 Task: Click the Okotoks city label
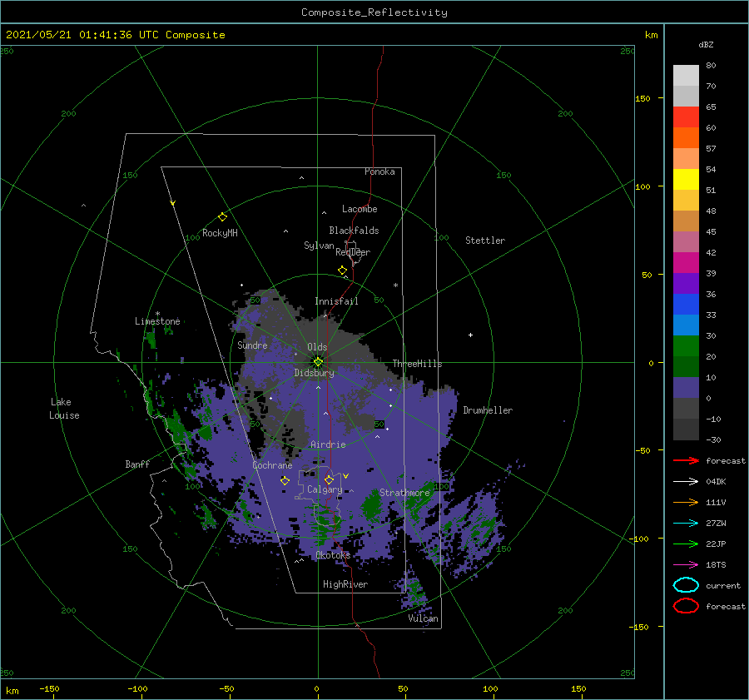click(x=333, y=555)
